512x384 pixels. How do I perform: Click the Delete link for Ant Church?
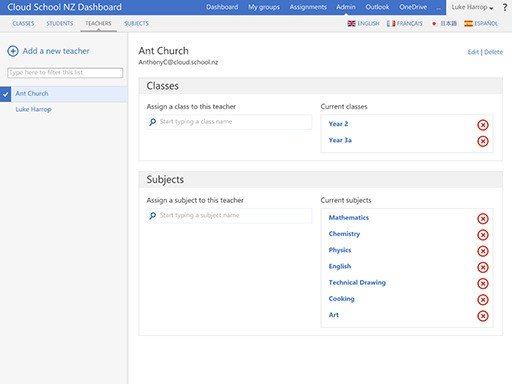coord(493,52)
